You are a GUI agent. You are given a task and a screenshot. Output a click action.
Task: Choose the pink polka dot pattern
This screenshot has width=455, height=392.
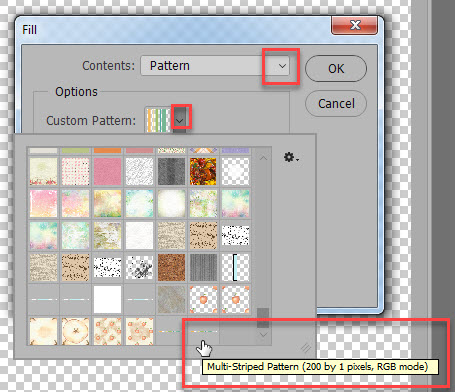click(75, 171)
